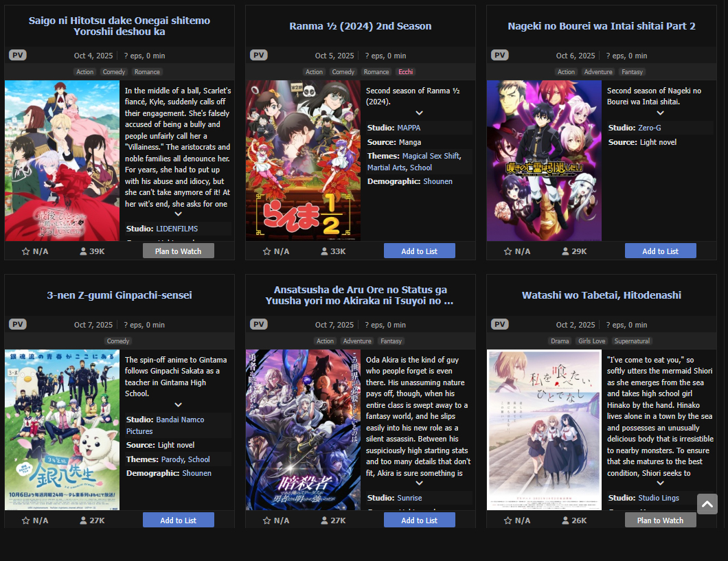Click the scroll-to-top arrow button

(707, 504)
